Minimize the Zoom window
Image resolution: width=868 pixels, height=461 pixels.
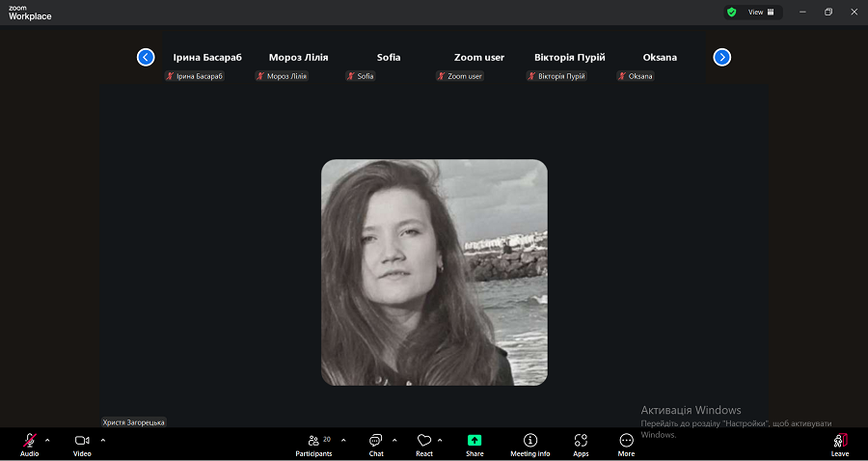pyautogui.click(x=802, y=13)
